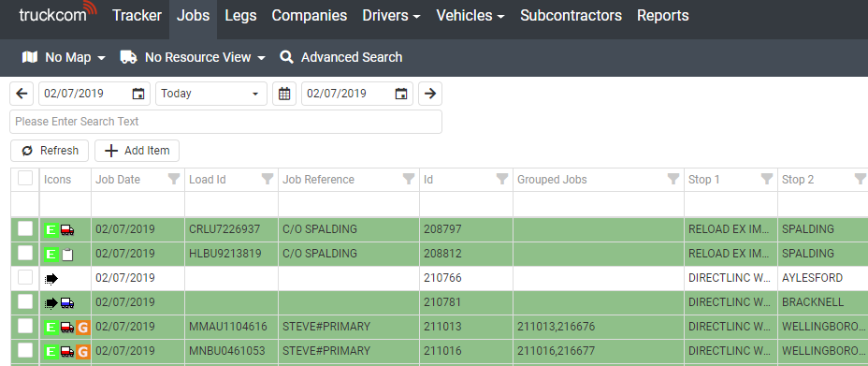Open the Drivers menu
Screen dimensions: 868x366
coord(391,16)
